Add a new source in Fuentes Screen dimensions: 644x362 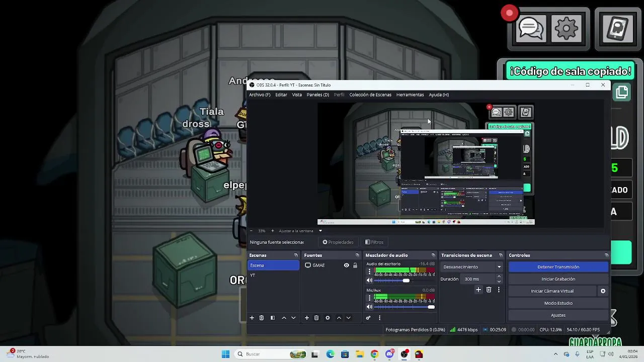tap(307, 318)
